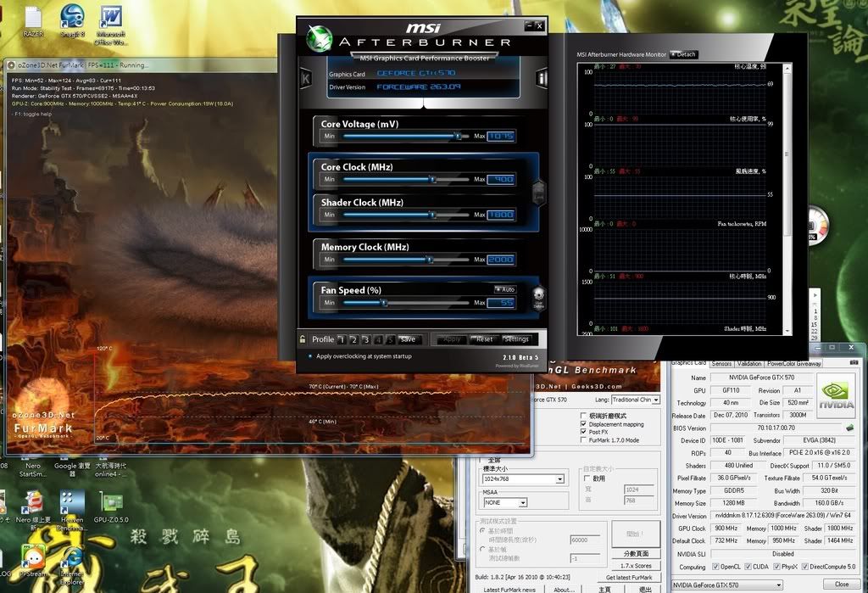Click the Core Voltage slider handle
This screenshot has width=868, height=593.
point(458,136)
